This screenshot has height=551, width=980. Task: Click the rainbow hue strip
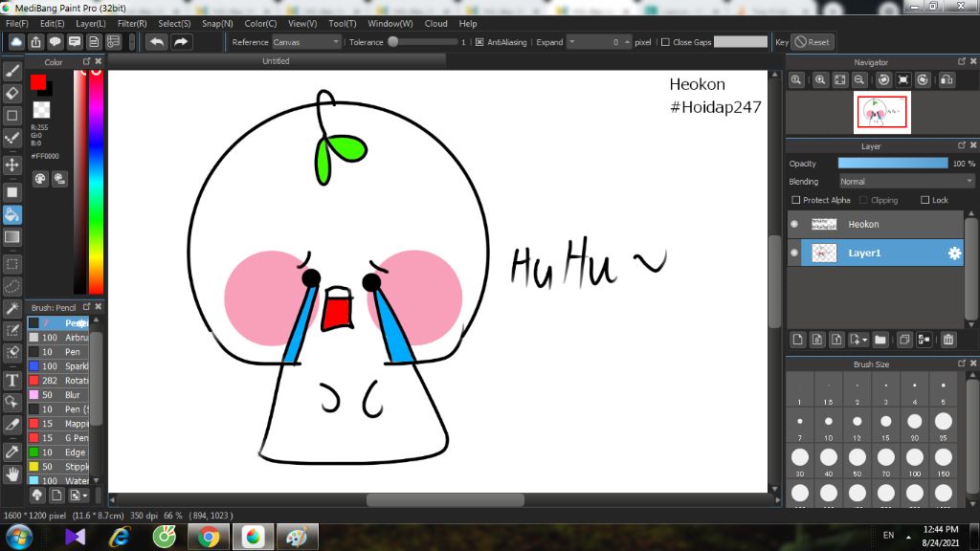(x=96, y=181)
